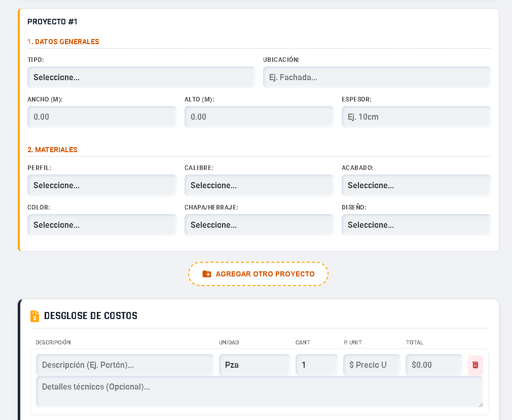Viewport: 512px width, 420px height.
Task: Click the red trash delete icon
Action: 475,365
